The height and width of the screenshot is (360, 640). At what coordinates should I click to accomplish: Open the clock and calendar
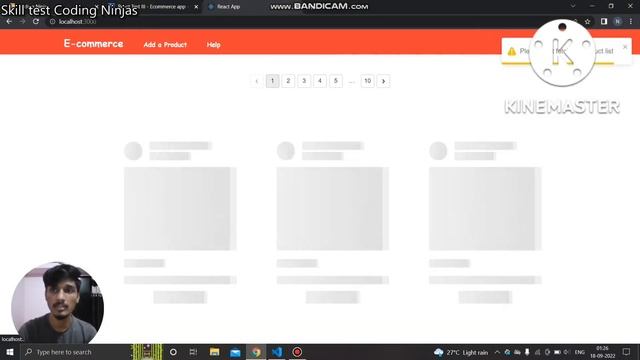point(602,352)
